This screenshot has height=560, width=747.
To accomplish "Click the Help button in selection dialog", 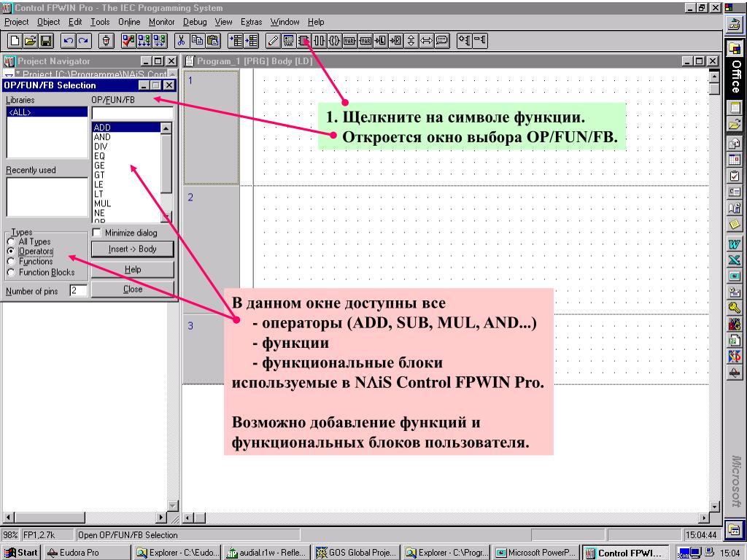I will (x=133, y=270).
